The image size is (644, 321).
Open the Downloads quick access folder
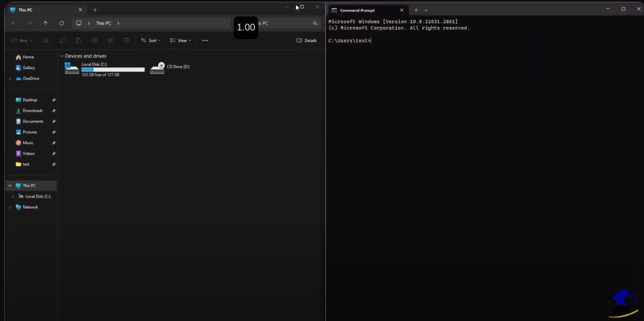point(32,111)
